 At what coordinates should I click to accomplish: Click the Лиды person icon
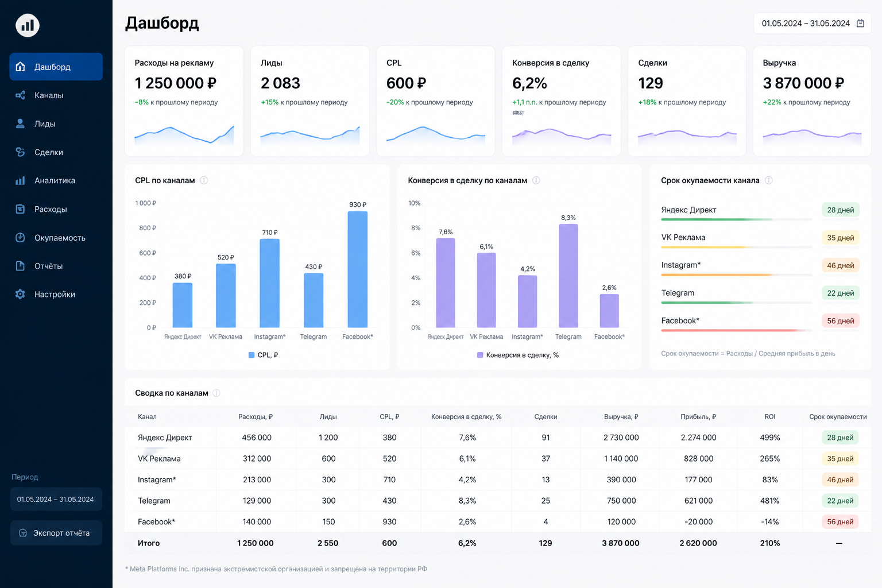tap(21, 123)
